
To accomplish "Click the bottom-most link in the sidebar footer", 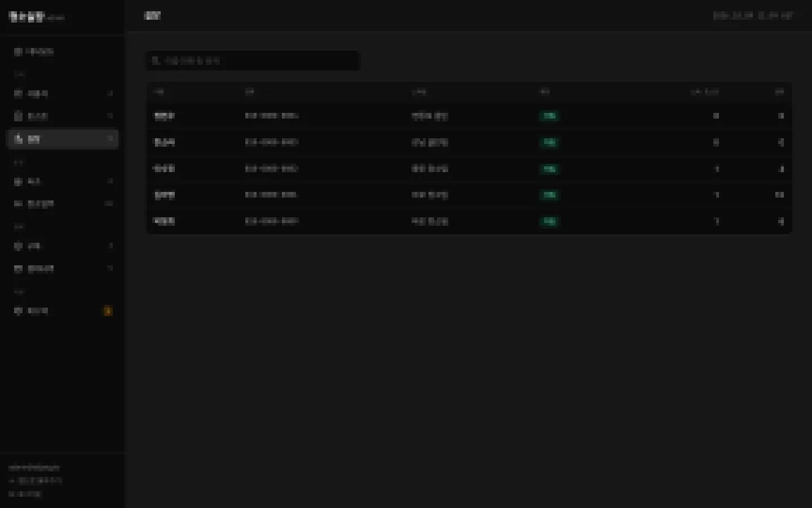I will click(25, 494).
